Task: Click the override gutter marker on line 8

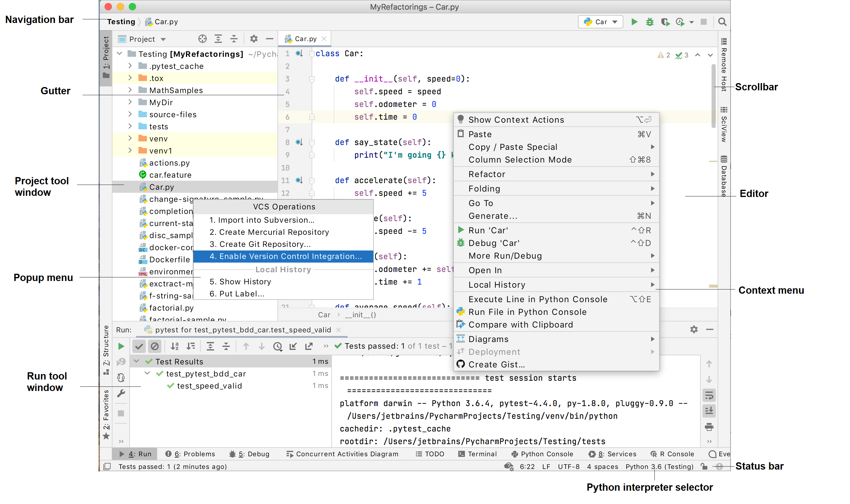Action: (299, 142)
